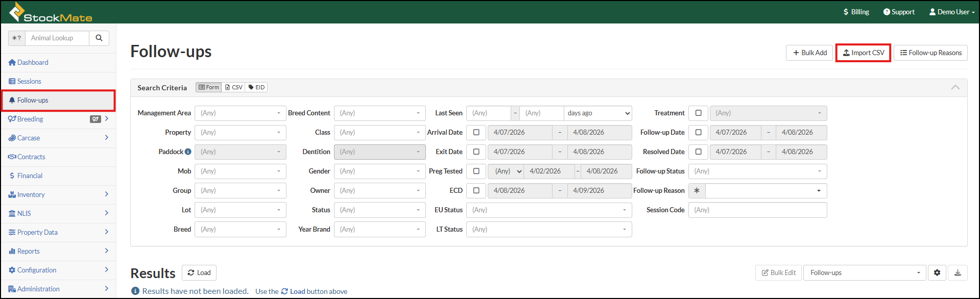Open Follow-up Reasons list
The width and height of the screenshot is (980, 299).
tap(930, 53)
